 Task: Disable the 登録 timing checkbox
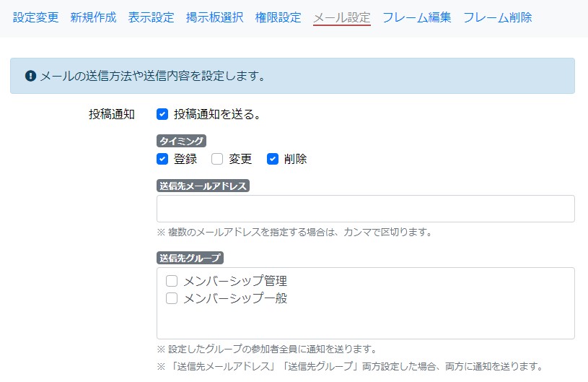(x=162, y=159)
